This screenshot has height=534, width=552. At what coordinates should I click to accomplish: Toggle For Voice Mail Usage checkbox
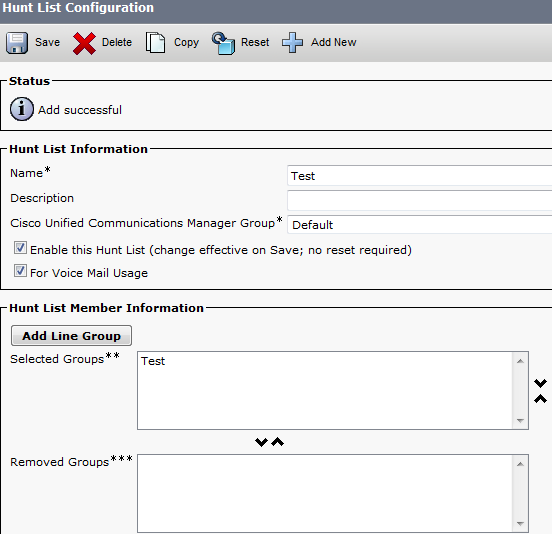pyautogui.click(x=20, y=271)
